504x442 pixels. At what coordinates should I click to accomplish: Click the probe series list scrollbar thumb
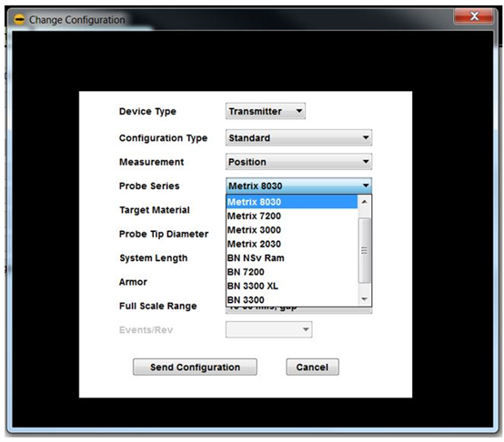365,250
